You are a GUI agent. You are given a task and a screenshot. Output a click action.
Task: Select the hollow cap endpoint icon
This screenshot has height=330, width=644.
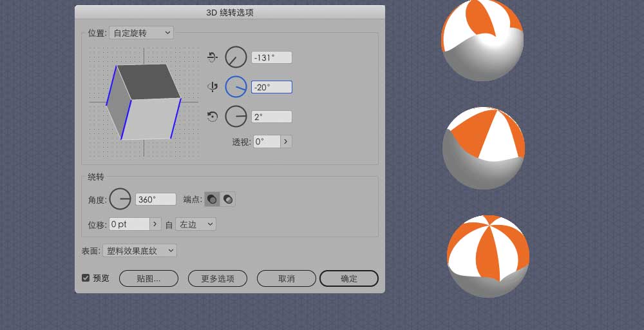pos(228,199)
